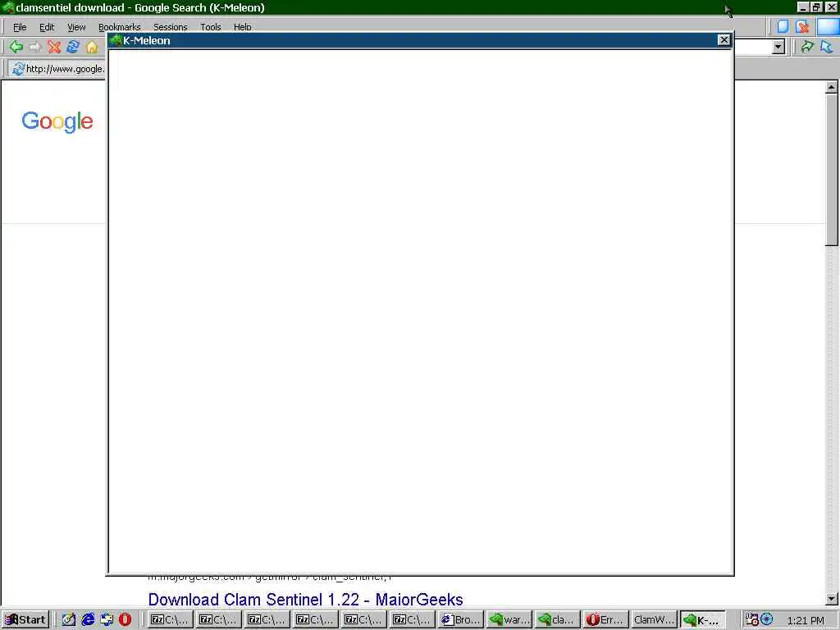This screenshot has height=630, width=840.
Task: Click the green Go arrow icon beside the URL dropdown
Action: click(807, 47)
